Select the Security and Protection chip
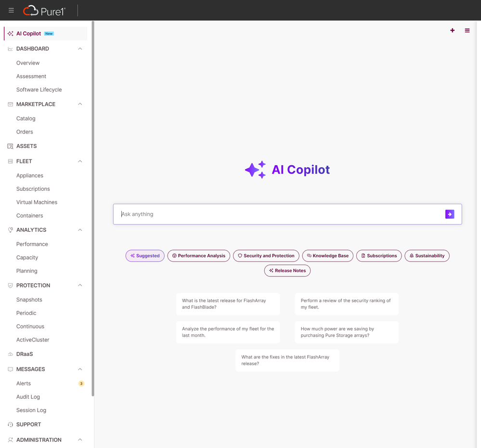The image size is (481, 448). point(266,256)
